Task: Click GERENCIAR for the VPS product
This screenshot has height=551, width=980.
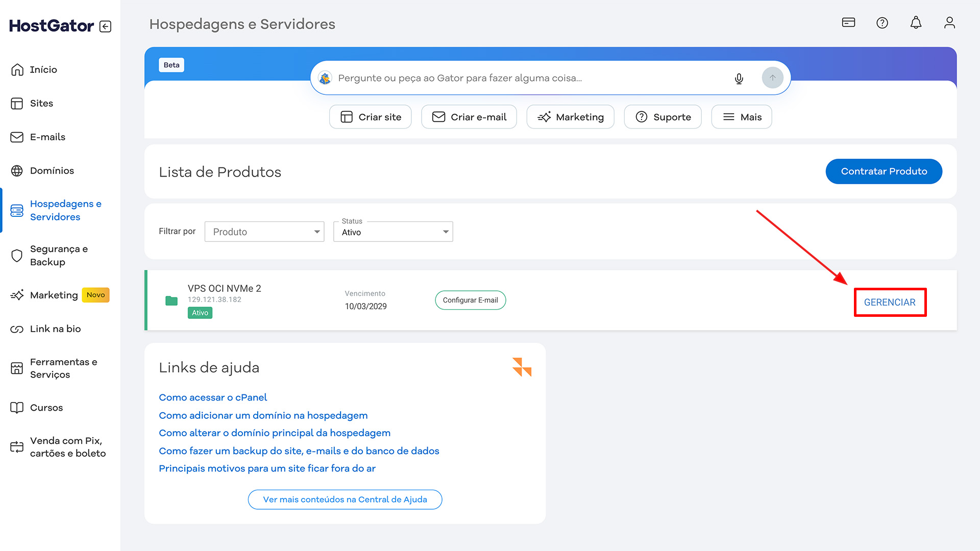Action: click(x=890, y=303)
